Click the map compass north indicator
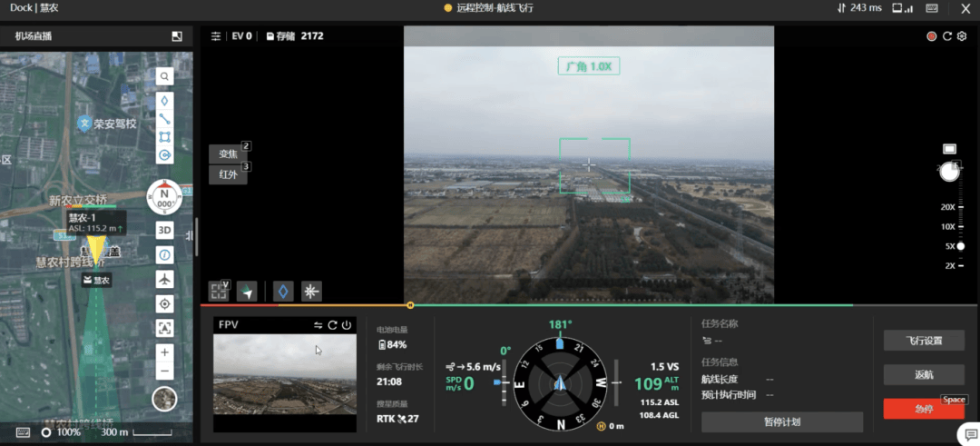980x446 pixels. 164,197
